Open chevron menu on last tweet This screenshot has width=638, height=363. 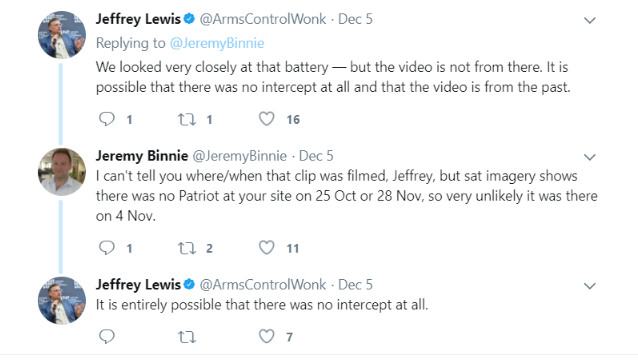590,286
